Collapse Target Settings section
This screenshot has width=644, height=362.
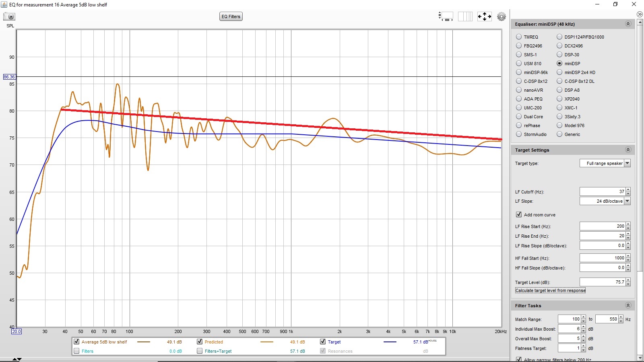click(x=628, y=150)
